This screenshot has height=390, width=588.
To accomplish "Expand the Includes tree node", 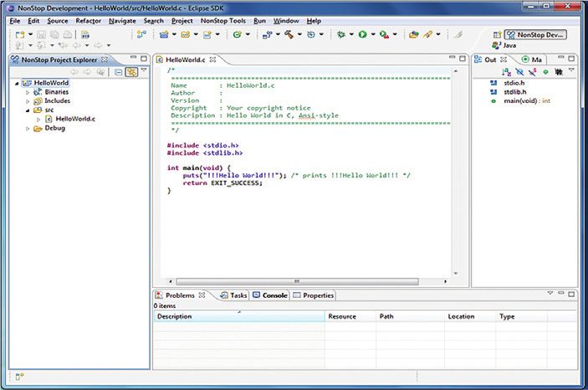I will click(x=28, y=101).
